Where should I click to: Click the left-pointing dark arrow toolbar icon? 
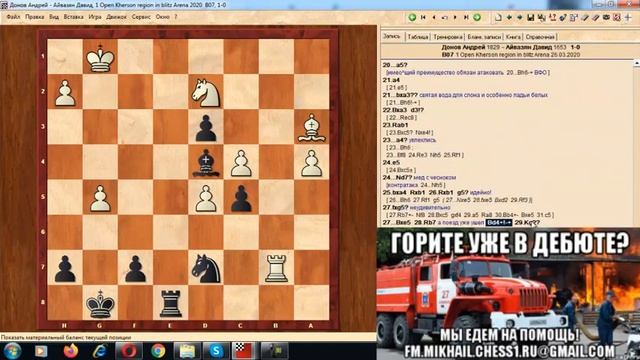pos(509,17)
